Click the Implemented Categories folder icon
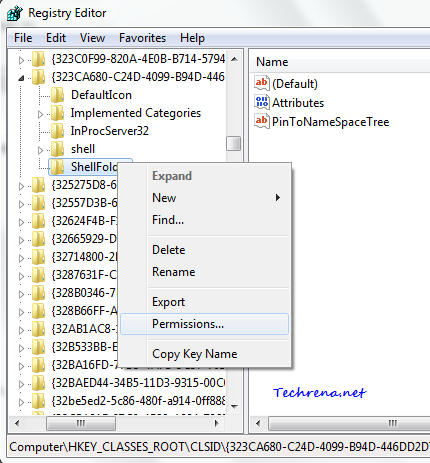 click(x=58, y=113)
